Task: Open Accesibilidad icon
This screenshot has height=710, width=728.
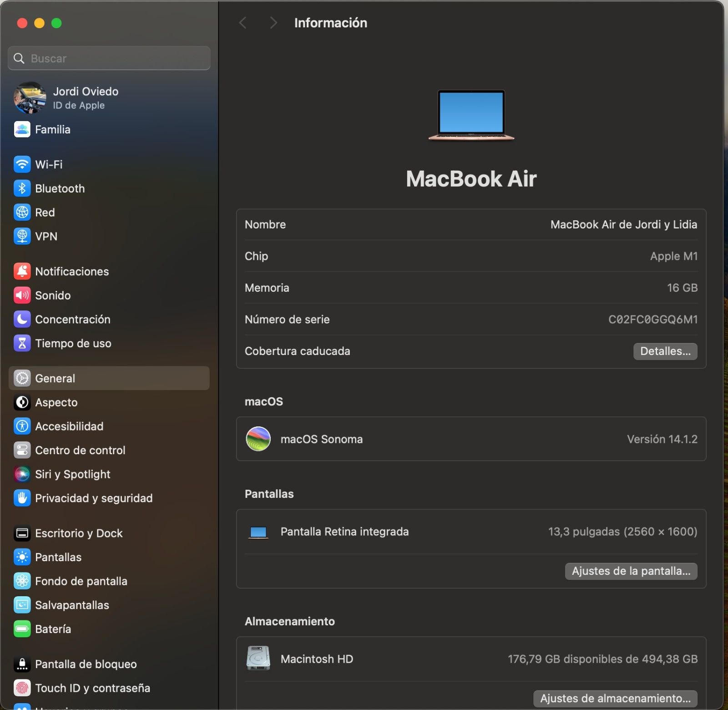Action: pyautogui.click(x=22, y=426)
